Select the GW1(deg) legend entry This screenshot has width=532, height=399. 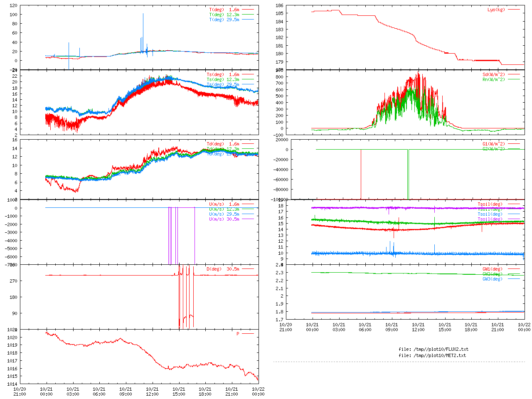(492, 269)
